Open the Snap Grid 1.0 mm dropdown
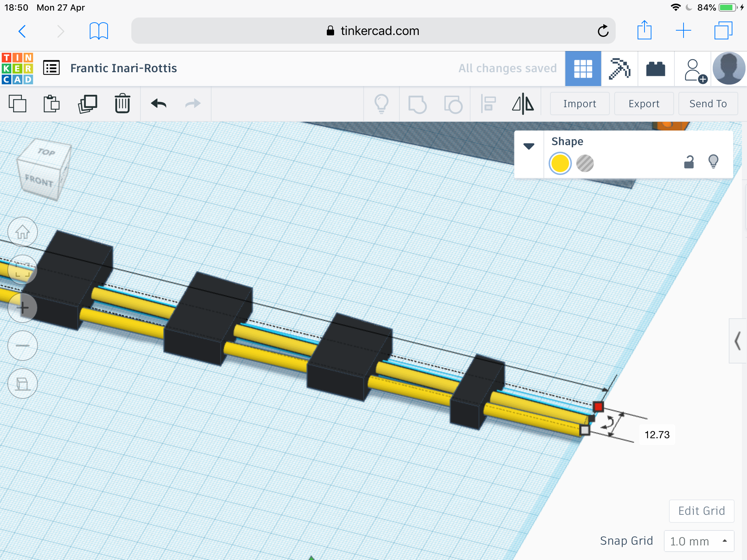This screenshot has height=560, width=747. (699, 541)
